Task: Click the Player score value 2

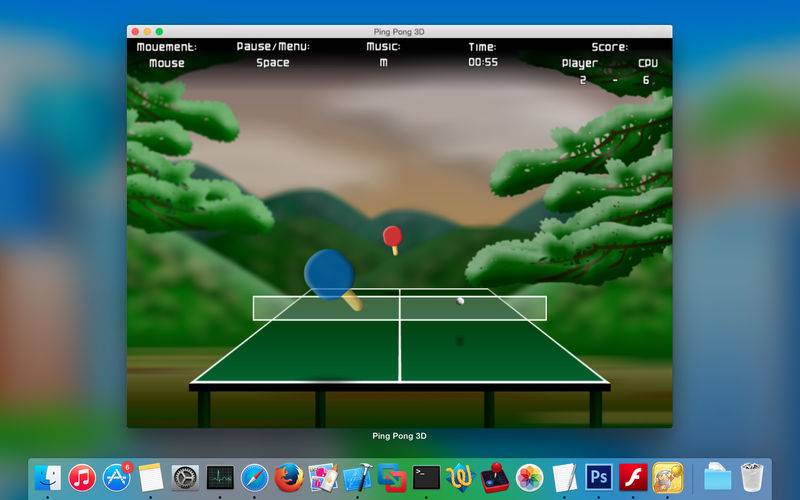Action: tap(583, 80)
